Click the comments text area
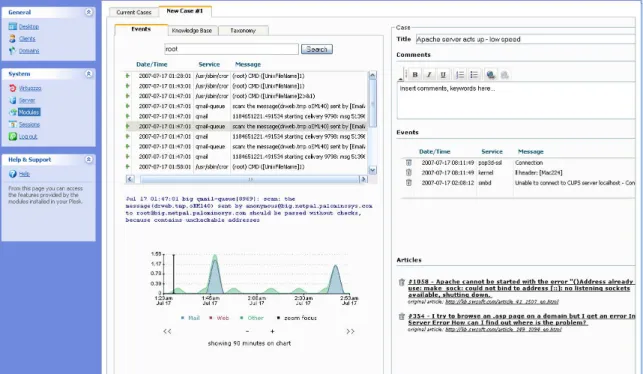 click(516, 100)
